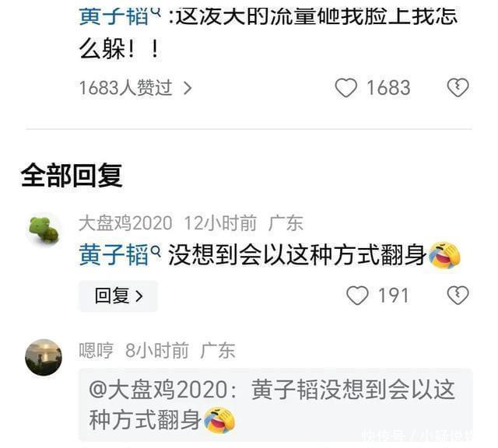498x448 pixels.
Task: Tap broken-heart dislike on 大盘鸡2020's reply
Action: [x=458, y=296]
